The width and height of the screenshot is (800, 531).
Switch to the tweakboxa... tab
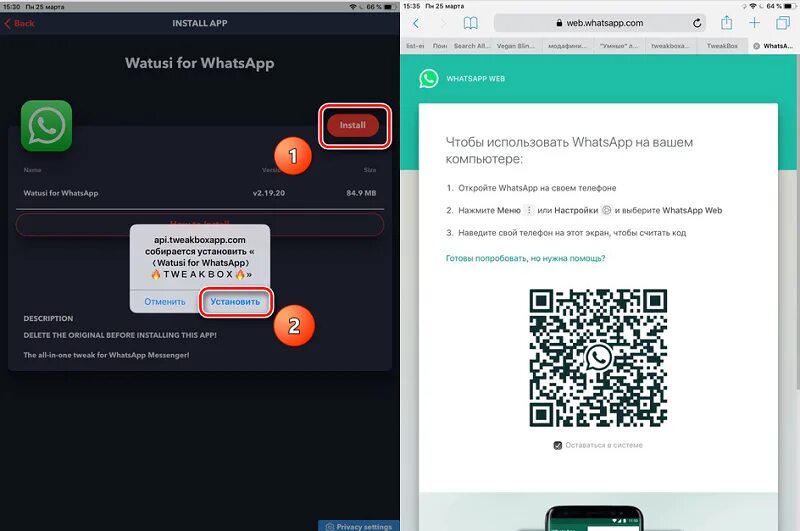(670, 46)
